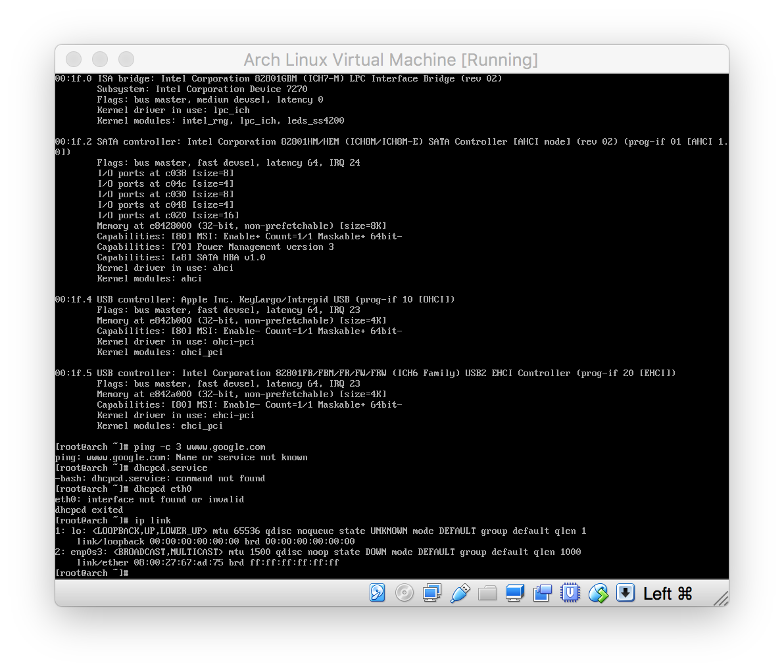Click the '00:1f.0 ISA bridge' header line

pyautogui.click(x=278, y=78)
